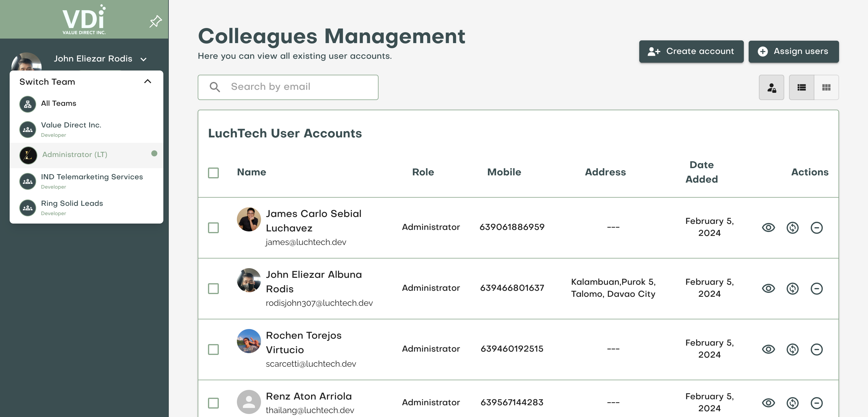Tick the checkbox for James Carlo Sebial Luchavez

tap(213, 228)
